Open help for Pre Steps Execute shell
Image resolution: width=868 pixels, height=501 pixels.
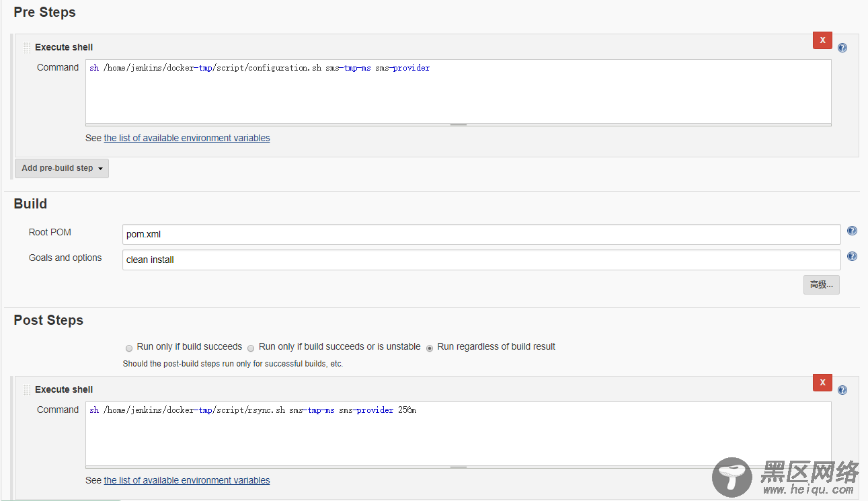coord(842,48)
